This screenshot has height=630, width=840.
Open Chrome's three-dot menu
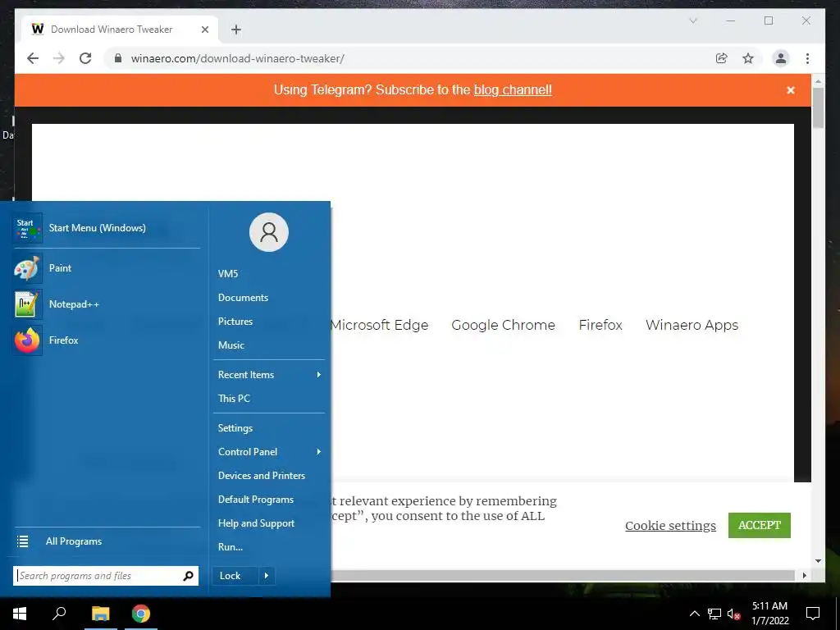point(807,58)
